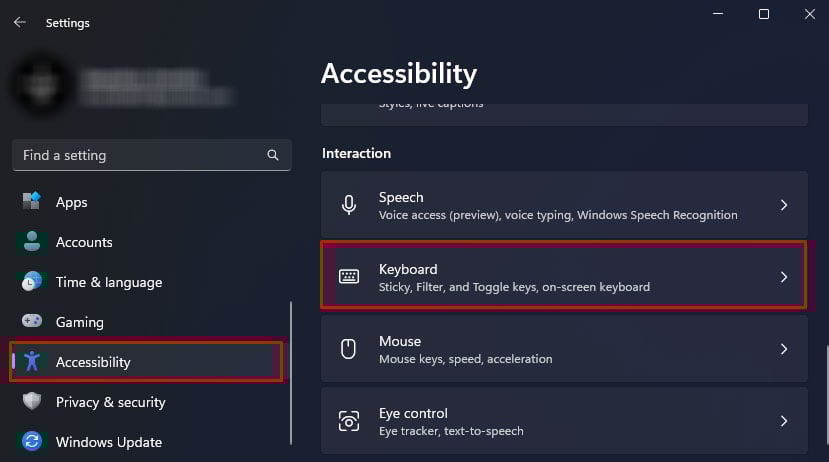This screenshot has width=829, height=462.
Task: Click the search magnifier in Find a setting
Action: [273, 156]
